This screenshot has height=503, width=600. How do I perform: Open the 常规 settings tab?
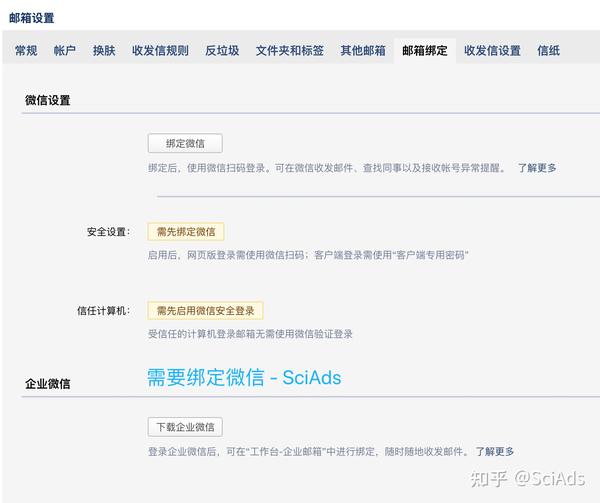point(26,50)
